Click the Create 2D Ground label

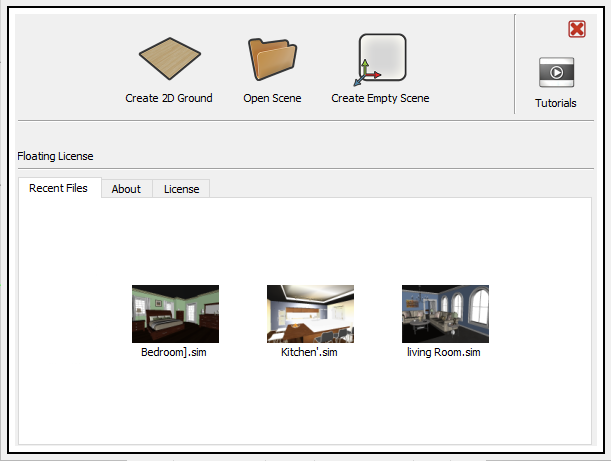click(169, 98)
